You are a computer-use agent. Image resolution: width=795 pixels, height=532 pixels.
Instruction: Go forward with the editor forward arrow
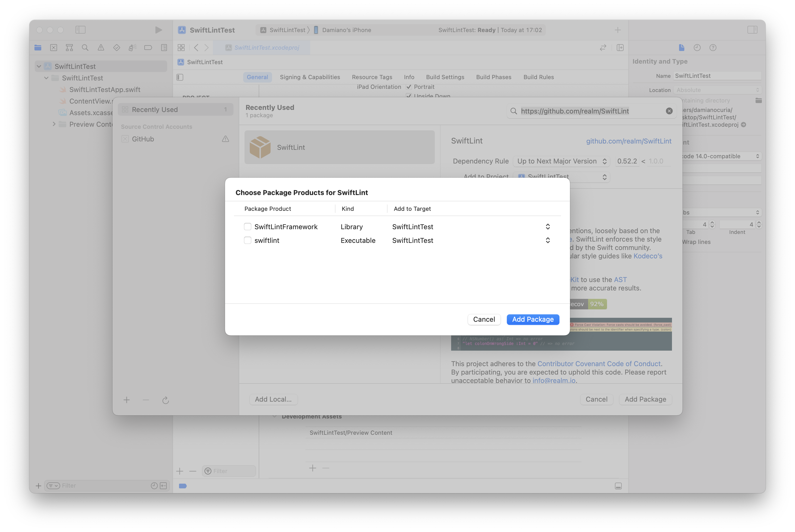(x=206, y=48)
